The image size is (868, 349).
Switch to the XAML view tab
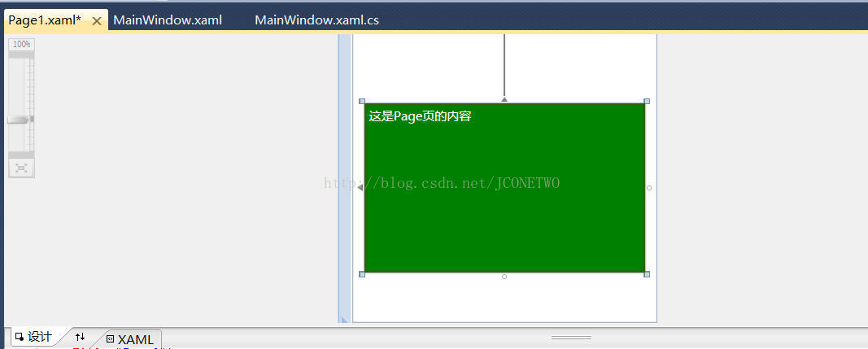tap(131, 339)
